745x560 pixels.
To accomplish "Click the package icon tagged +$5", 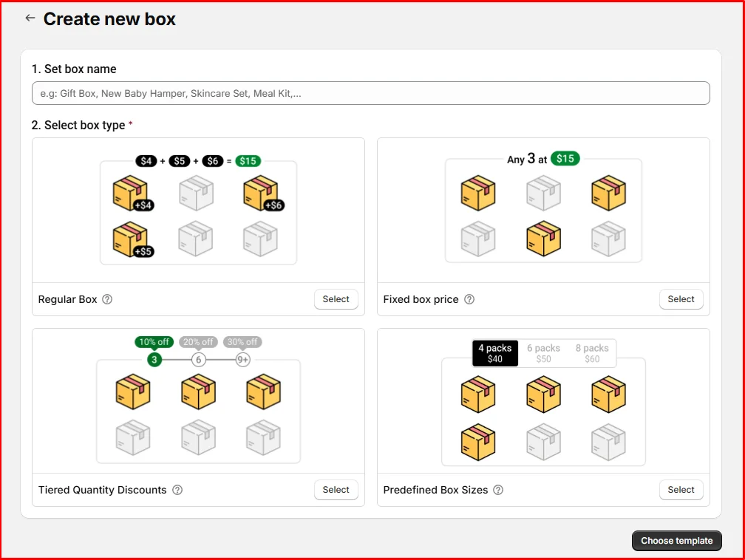I will coord(133,239).
